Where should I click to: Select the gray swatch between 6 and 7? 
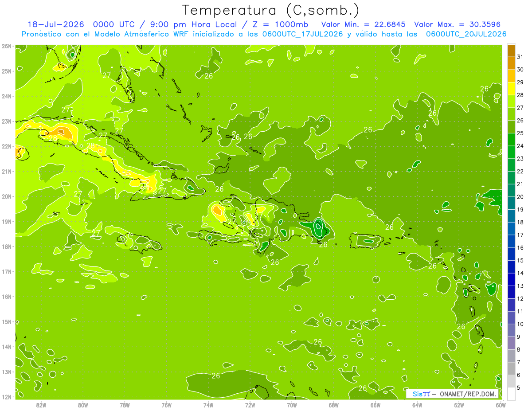(511, 368)
